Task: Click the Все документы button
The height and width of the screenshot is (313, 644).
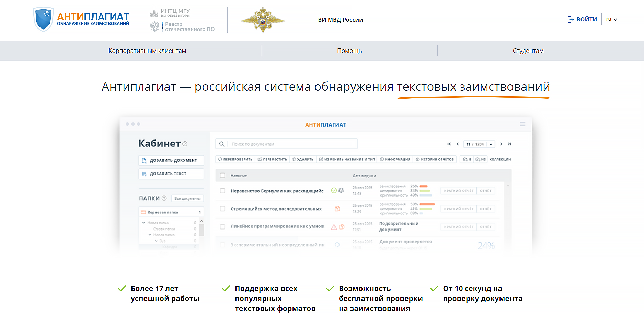Action: [x=187, y=199]
